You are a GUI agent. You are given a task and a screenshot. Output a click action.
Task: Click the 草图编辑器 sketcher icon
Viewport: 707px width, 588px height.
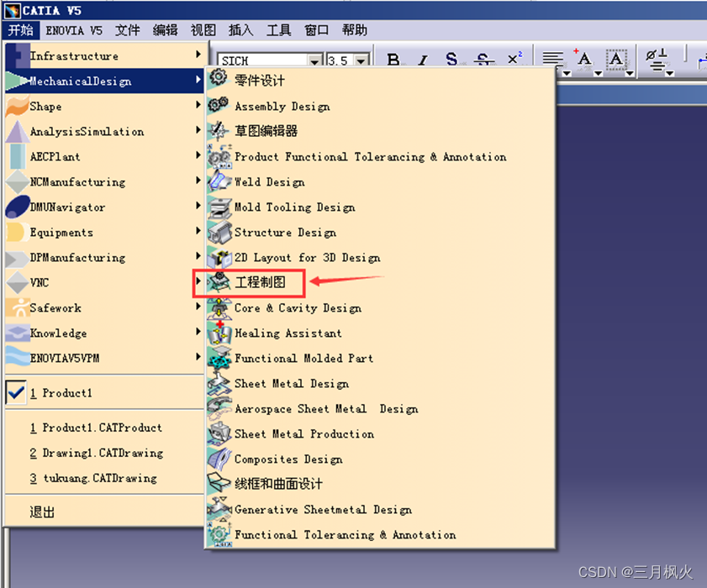click(219, 131)
